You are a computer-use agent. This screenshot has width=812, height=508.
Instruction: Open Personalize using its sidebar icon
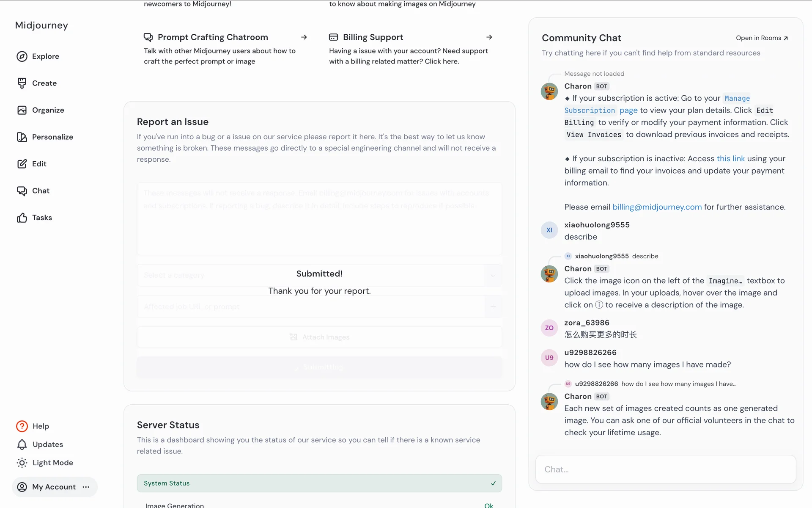click(x=22, y=137)
